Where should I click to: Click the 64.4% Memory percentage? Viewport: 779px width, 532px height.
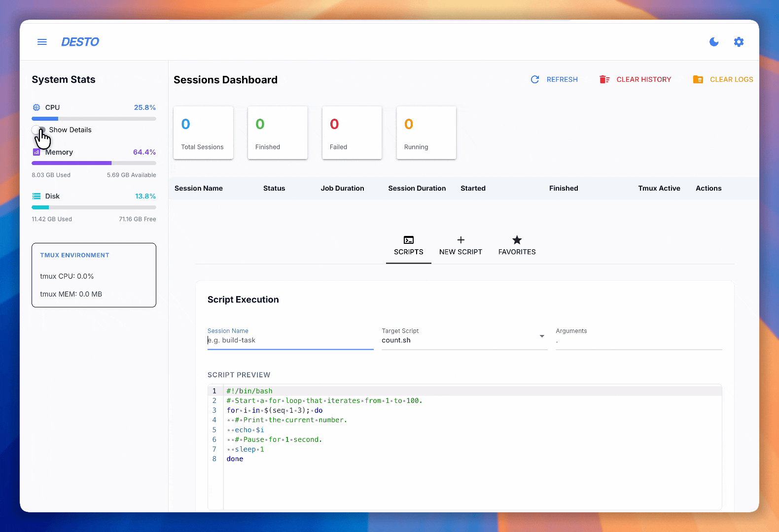pos(144,152)
